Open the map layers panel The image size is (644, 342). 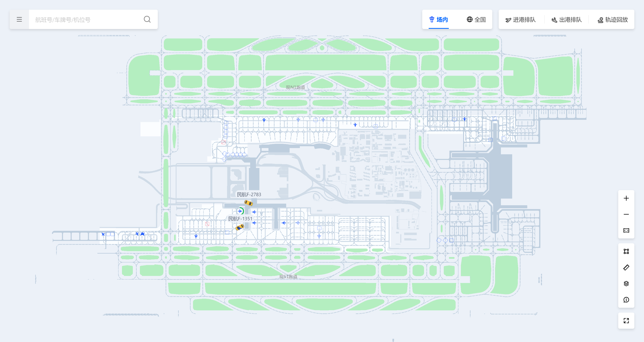[x=626, y=283]
